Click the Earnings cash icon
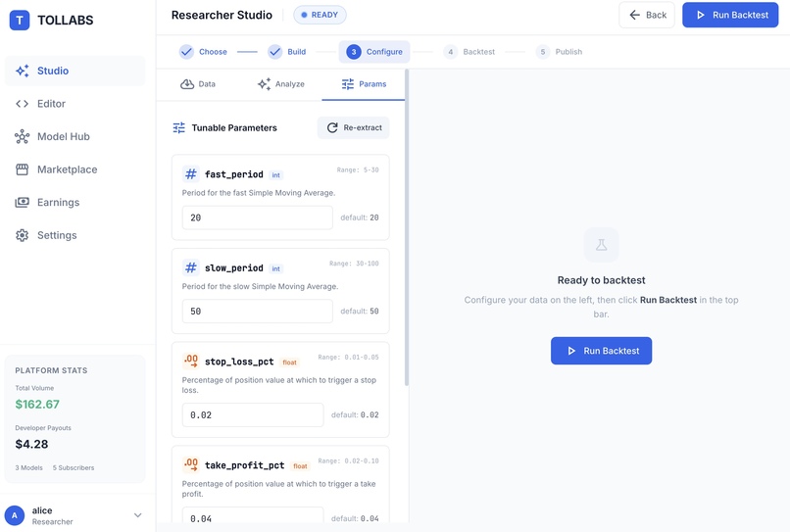The height and width of the screenshot is (532, 790). [x=23, y=203]
